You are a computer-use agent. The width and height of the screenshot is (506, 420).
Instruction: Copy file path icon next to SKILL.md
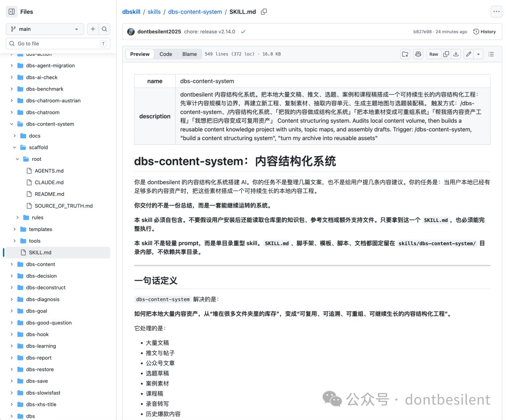click(x=264, y=12)
